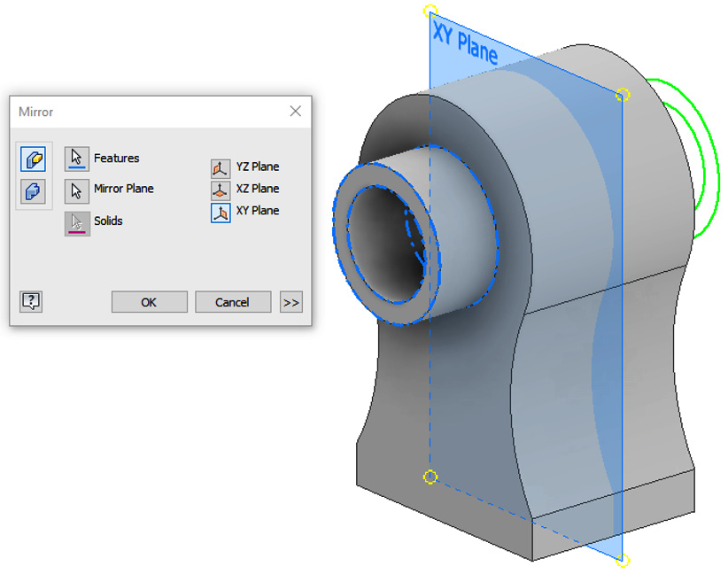This screenshot has width=728, height=574.
Task: Click the XY Plane label in viewport
Action: tap(465, 43)
